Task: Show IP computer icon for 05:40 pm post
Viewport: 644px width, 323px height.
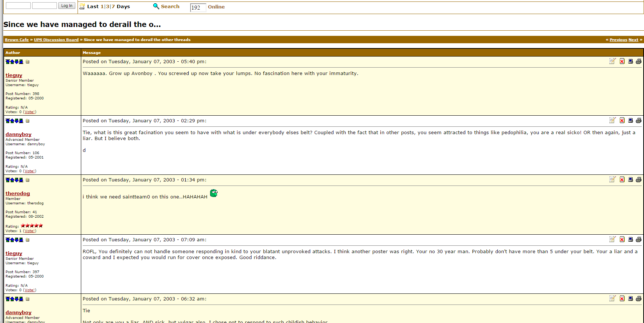Action: pyautogui.click(x=631, y=61)
